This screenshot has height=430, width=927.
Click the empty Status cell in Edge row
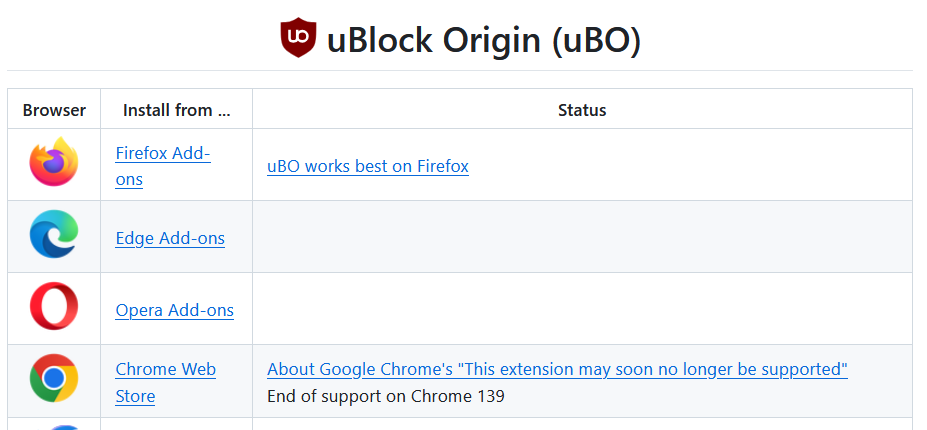pos(582,237)
